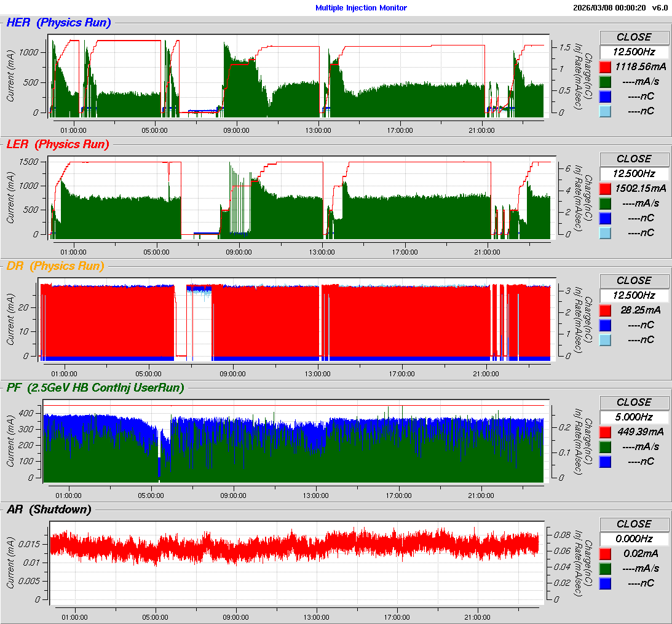This screenshot has width=672, height=624.
Task: Toggle the red current swatch in HER legend
Action: tap(605, 66)
